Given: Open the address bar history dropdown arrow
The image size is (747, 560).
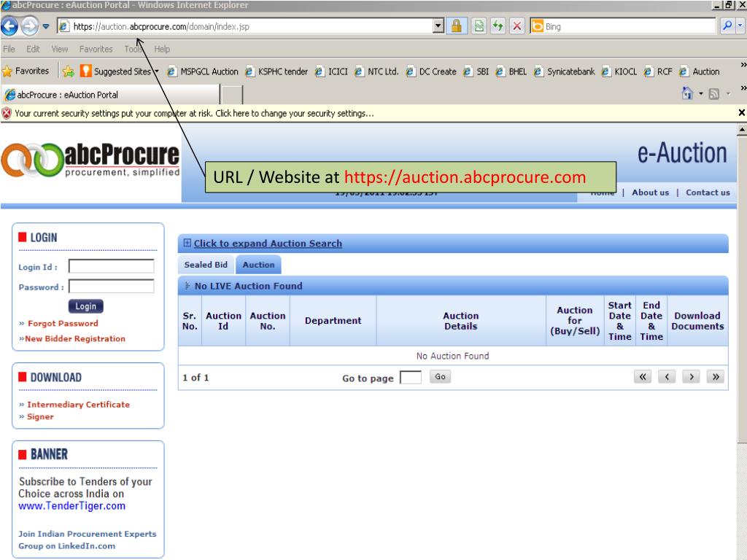Looking at the screenshot, I should [438, 27].
